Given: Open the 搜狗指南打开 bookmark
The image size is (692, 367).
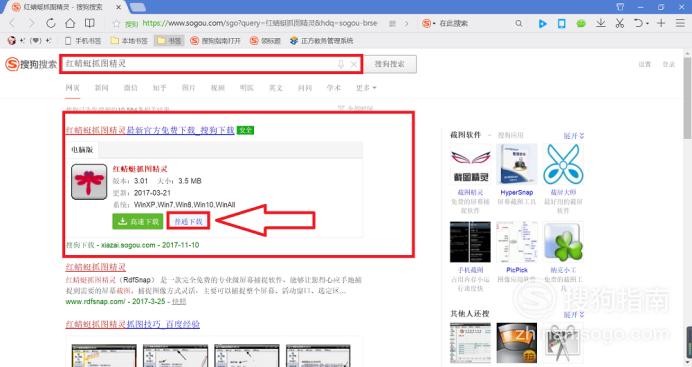Looking at the screenshot, I should coord(215,41).
